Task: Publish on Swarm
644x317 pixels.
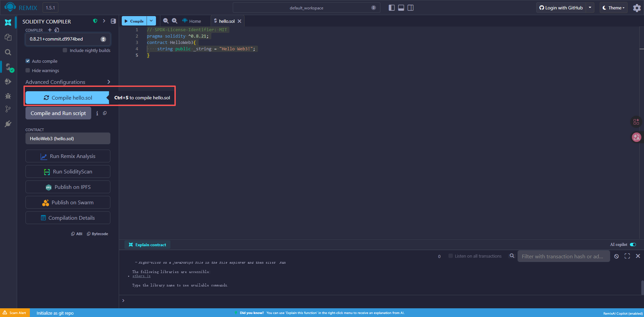Action: (68, 202)
